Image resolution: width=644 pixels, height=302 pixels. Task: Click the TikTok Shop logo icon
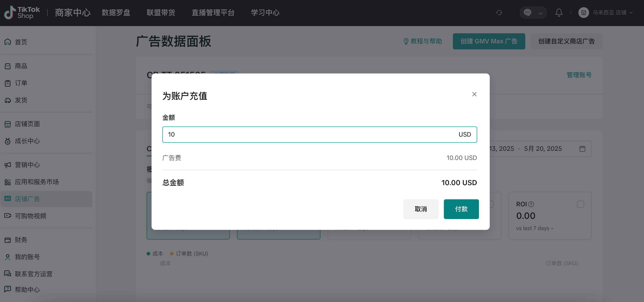pyautogui.click(x=9, y=13)
